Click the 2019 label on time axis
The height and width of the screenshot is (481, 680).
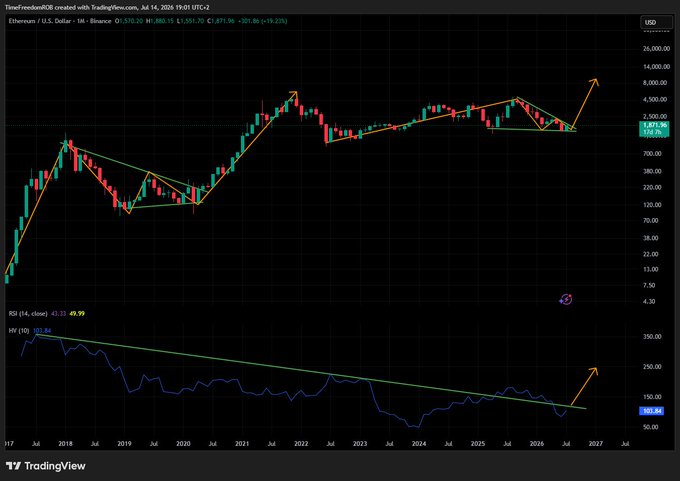(124, 444)
